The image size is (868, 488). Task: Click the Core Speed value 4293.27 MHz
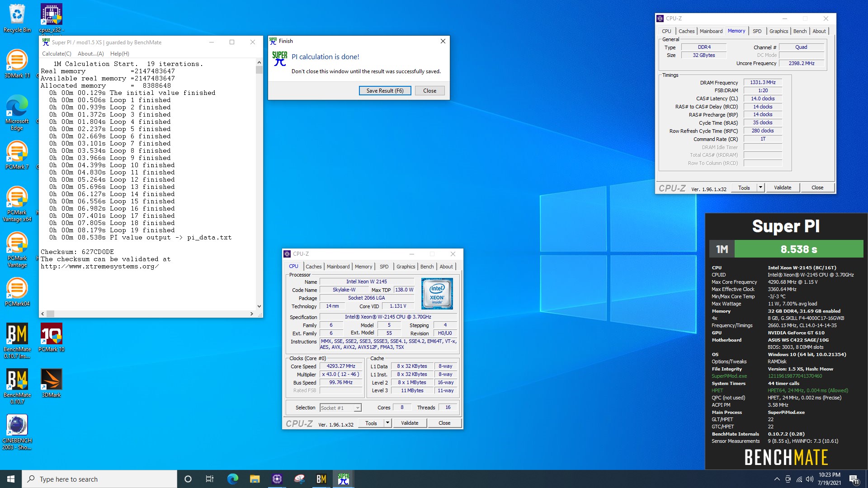click(x=341, y=366)
